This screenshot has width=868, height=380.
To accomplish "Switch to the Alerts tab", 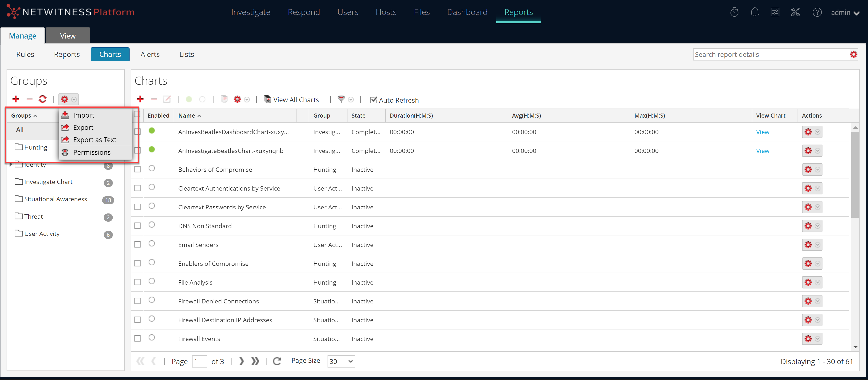I will (x=150, y=54).
